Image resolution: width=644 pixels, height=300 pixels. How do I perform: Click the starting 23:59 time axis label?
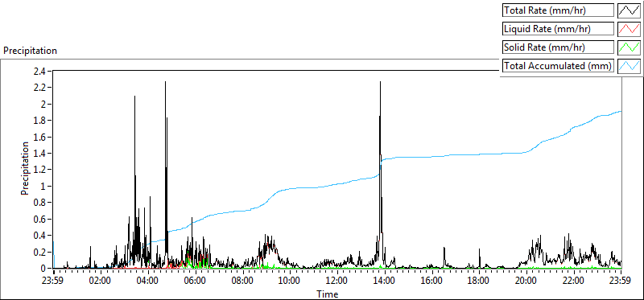click(x=54, y=282)
